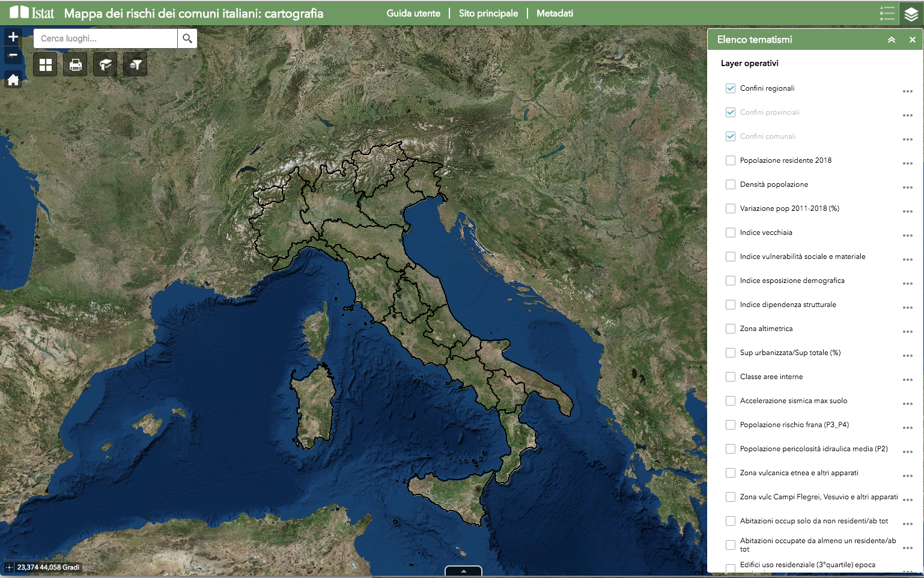Zoom in on the map
The image size is (924, 578).
pyautogui.click(x=13, y=37)
